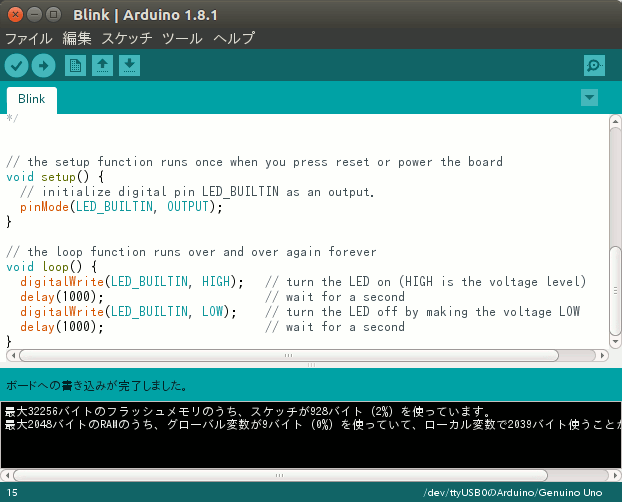Click the '/dev/ttyUSB0のArduino/Genuino Uno' board label
The image size is (622, 502).
(513, 492)
